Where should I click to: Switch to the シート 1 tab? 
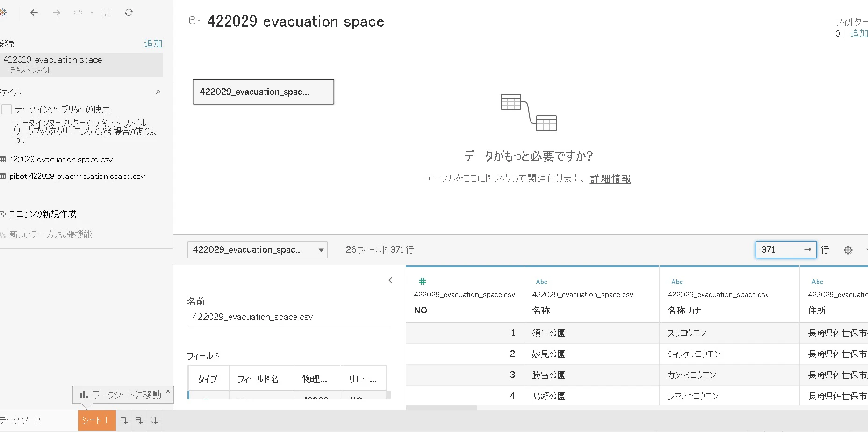96,420
